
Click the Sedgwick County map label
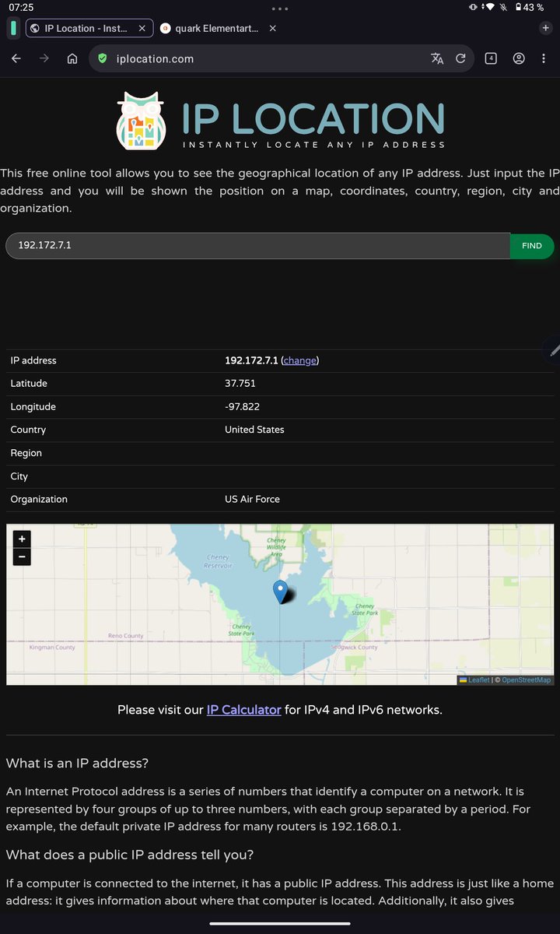[x=354, y=647]
